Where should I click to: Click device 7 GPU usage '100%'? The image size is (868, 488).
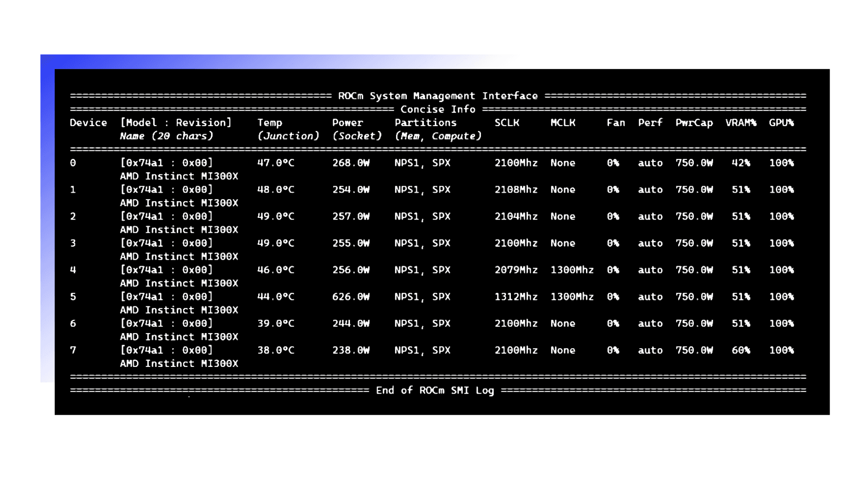(x=781, y=350)
